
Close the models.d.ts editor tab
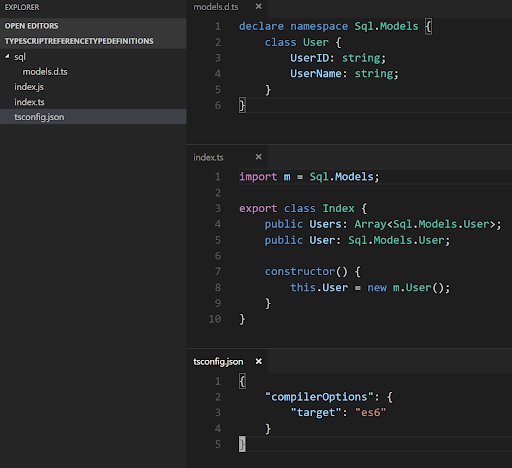click(259, 6)
